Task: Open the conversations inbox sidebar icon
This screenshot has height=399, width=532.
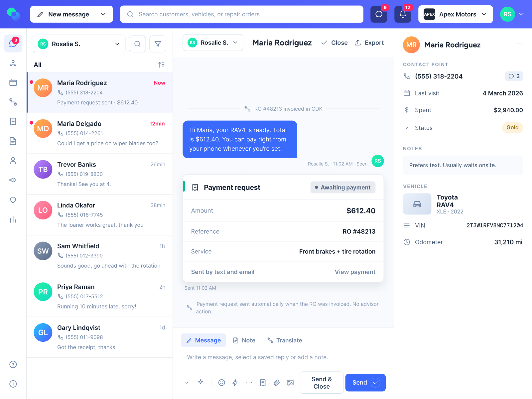Action: pos(13,44)
